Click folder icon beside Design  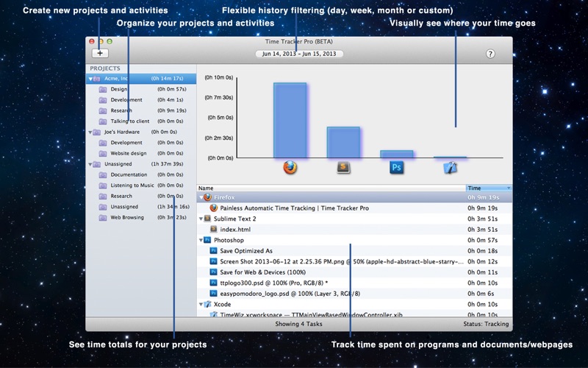[103, 89]
